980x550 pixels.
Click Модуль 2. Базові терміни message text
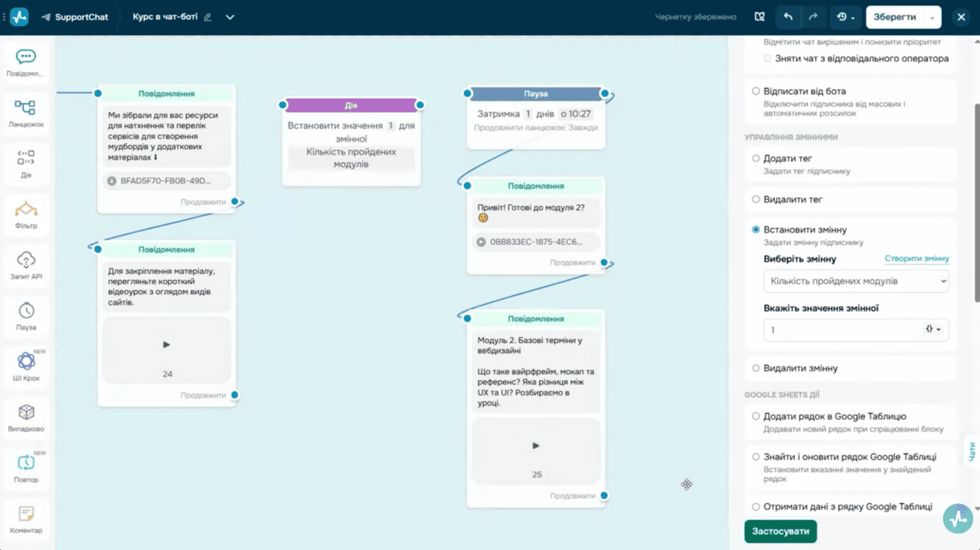click(x=536, y=371)
